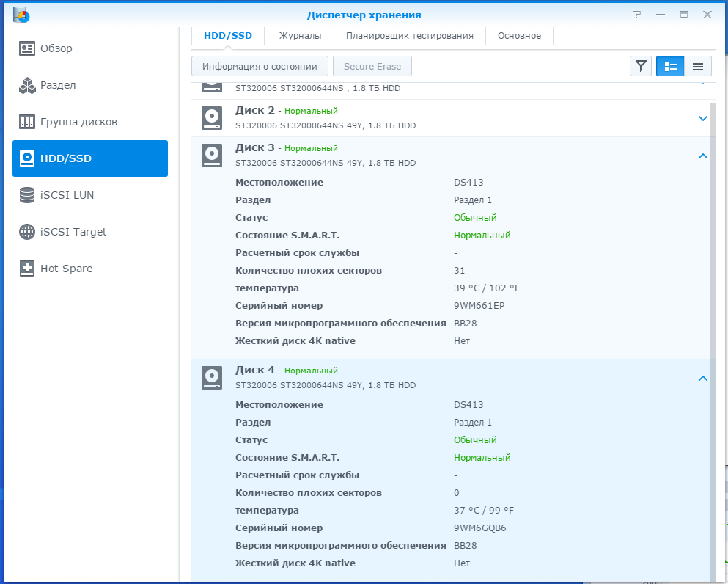Go to the Раздел volume section
This screenshot has width=728, height=584.
90,85
